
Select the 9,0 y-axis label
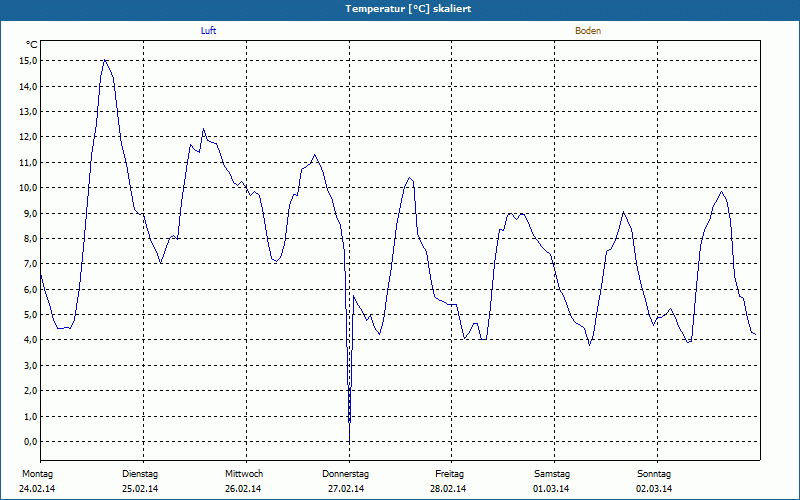coord(33,213)
